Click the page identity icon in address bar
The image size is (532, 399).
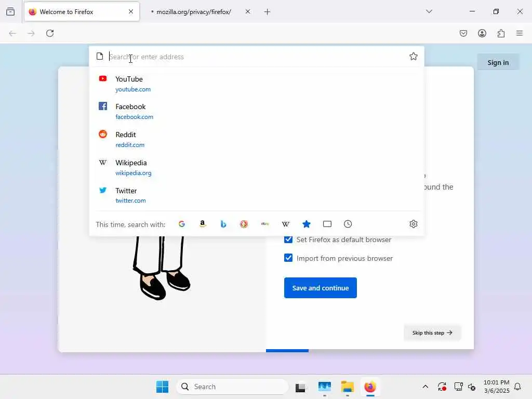click(x=100, y=56)
